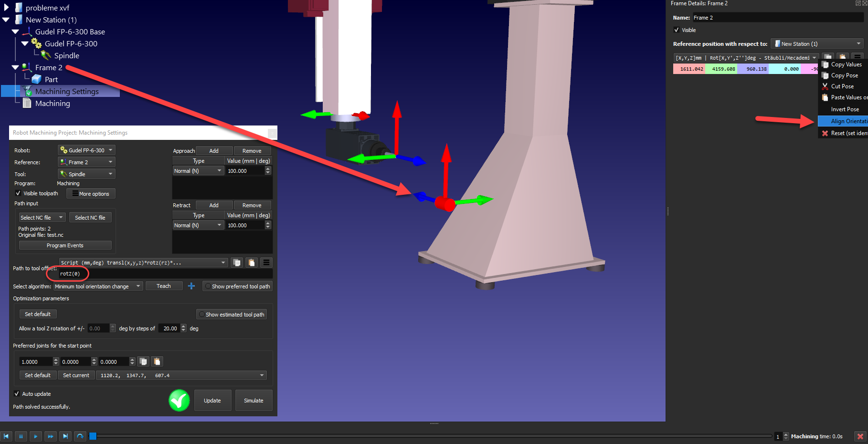
Task: Paste preferred joints from clipboard icon
Action: click(x=157, y=361)
